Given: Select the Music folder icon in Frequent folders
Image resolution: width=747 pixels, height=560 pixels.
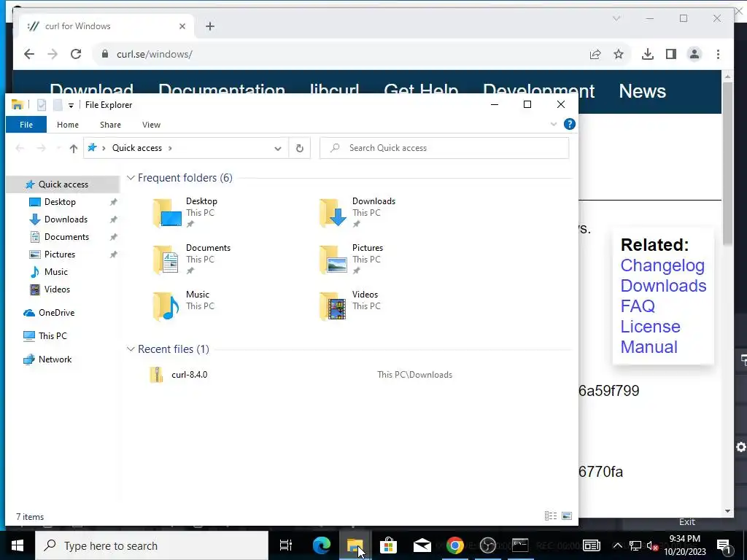Looking at the screenshot, I should [x=167, y=306].
